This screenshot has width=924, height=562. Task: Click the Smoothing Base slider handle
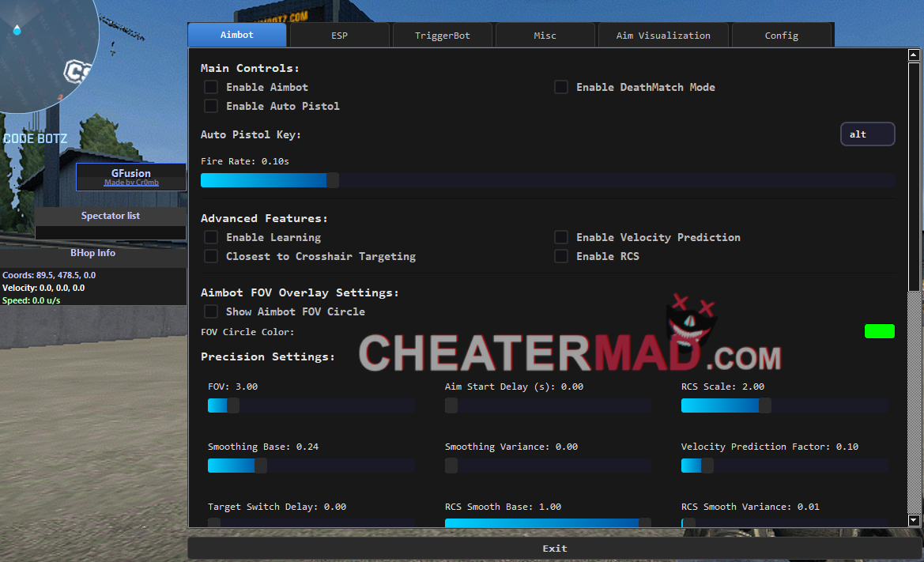pos(261,466)
